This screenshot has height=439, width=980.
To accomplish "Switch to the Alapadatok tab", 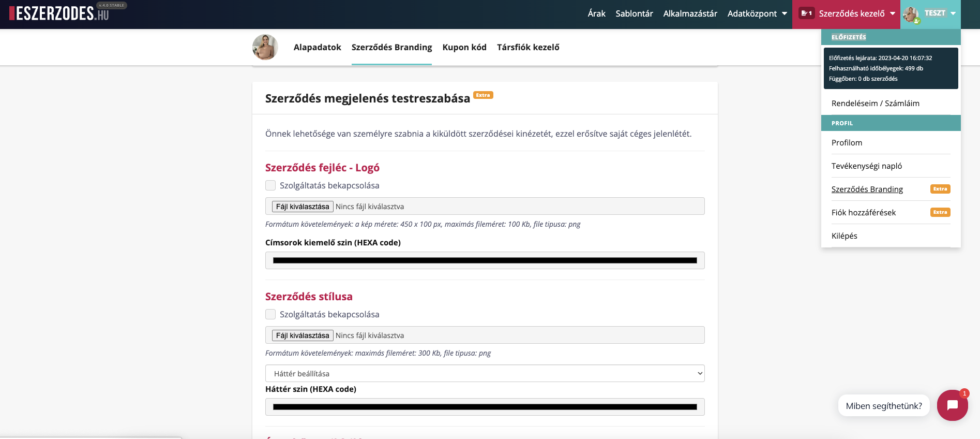I will click(x=317, y=47).
